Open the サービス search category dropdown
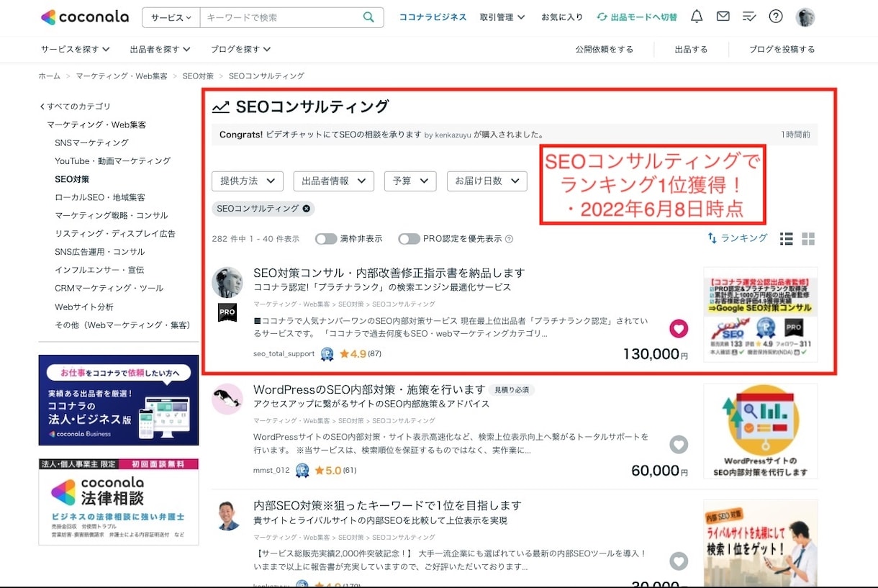 [x=171, y=17]
